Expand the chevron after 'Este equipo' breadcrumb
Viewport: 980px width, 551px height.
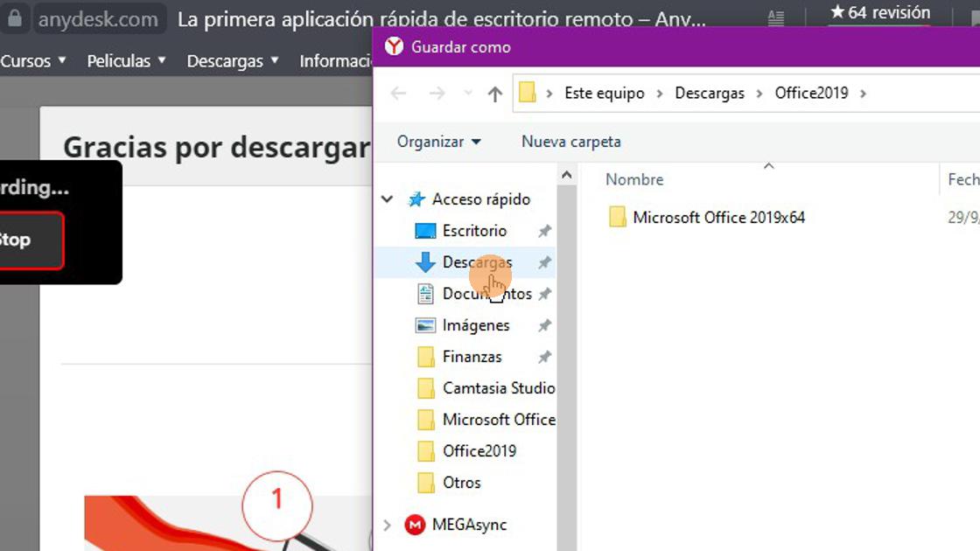coord(660,94)
